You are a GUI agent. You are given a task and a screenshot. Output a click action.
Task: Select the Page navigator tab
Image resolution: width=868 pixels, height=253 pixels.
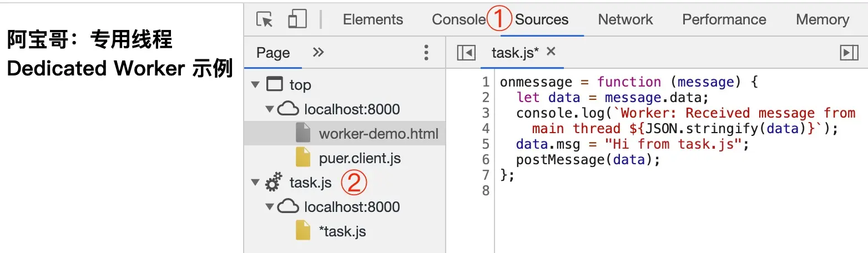coord(273,53)
